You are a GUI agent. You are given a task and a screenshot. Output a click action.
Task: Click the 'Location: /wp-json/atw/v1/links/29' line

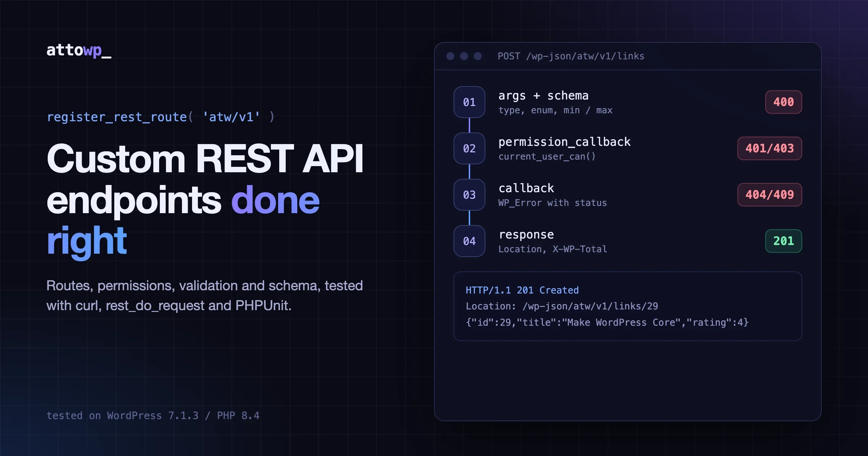(x=562, y=306)
